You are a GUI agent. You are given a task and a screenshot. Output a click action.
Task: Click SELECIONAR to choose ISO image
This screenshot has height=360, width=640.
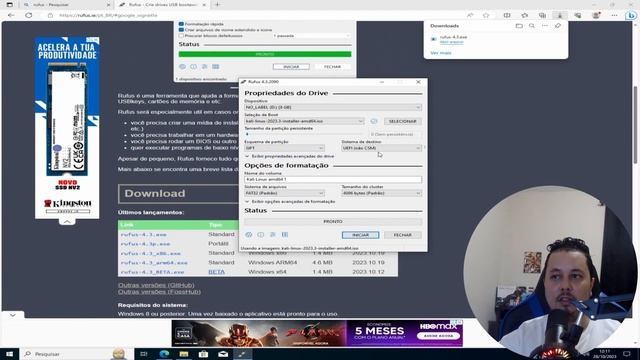pyautogui.click(x=402, y=121)
